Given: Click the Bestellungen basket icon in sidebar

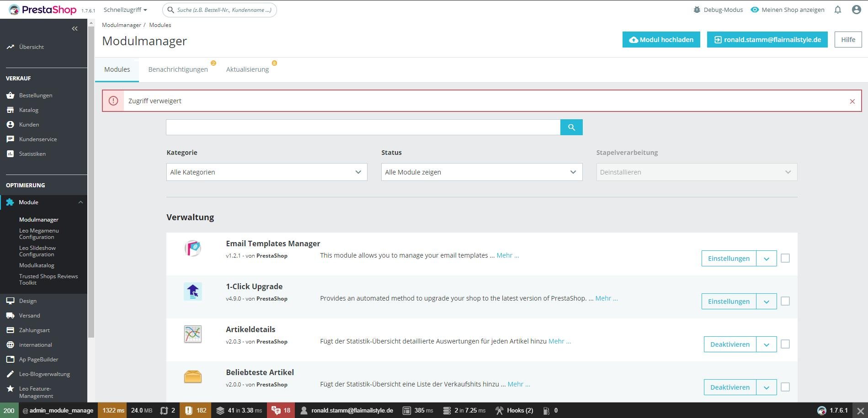Looking at the screenshot, I should point(11,95).
